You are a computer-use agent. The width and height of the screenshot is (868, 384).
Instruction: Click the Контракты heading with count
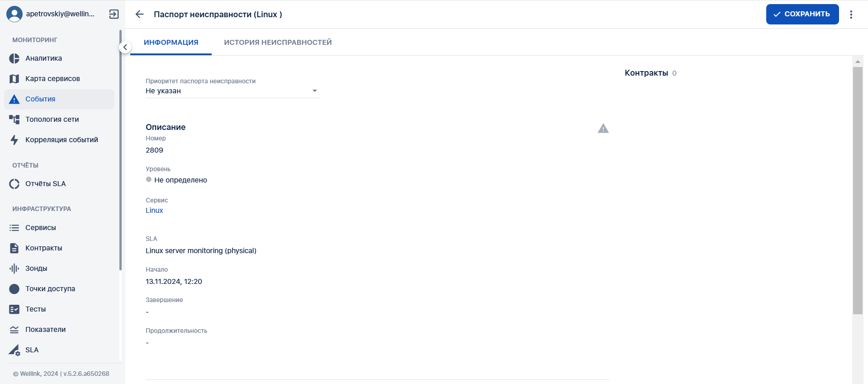click(650, 73)
